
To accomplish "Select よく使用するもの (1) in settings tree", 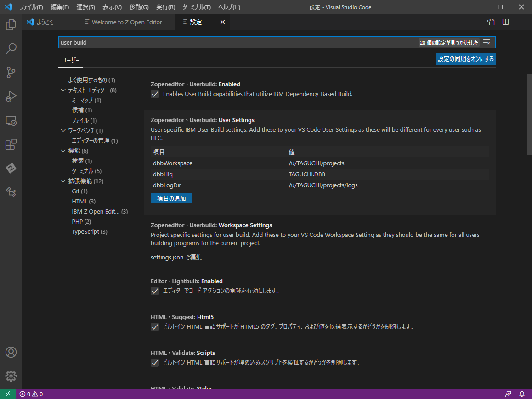I will coord(91,80).
